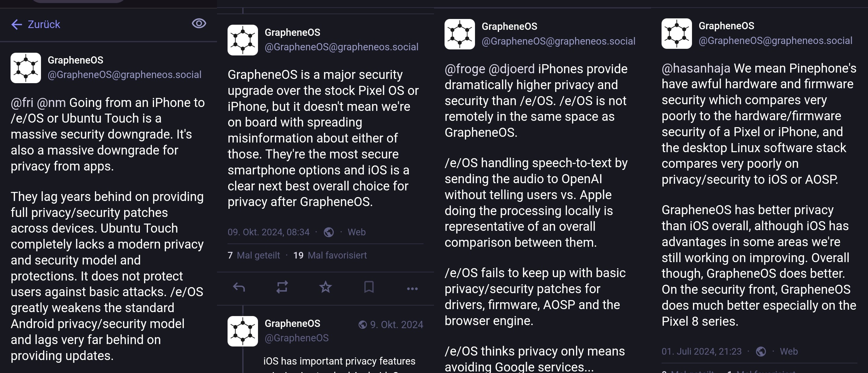The image size is (868, 373).
Task: Click GrapheneOS avatar in first column
Action: click(26, 68)
